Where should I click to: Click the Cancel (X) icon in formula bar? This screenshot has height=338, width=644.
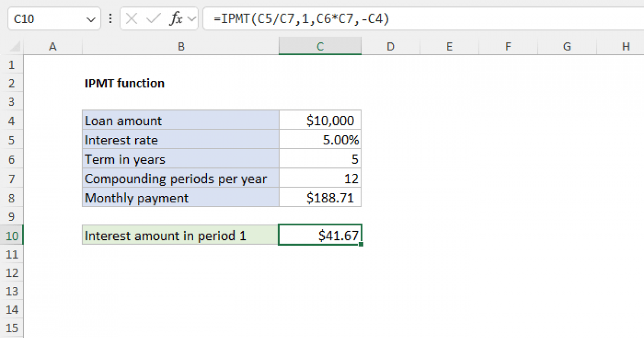pos(130,18)
